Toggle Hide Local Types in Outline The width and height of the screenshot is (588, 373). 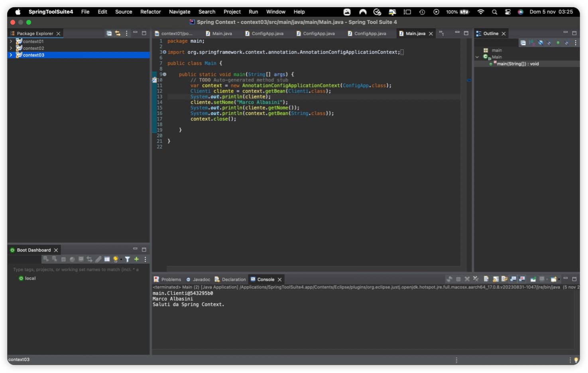(x=566, y=43)
